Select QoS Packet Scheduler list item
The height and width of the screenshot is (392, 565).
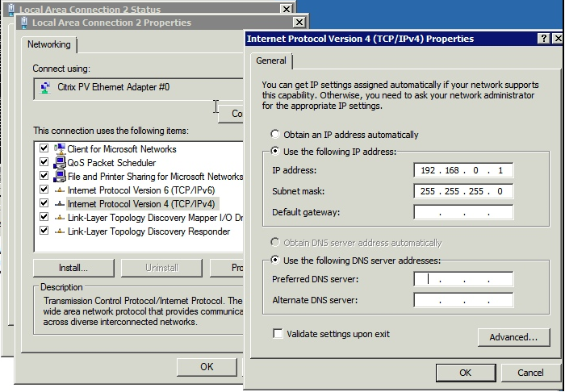point(111,163)
